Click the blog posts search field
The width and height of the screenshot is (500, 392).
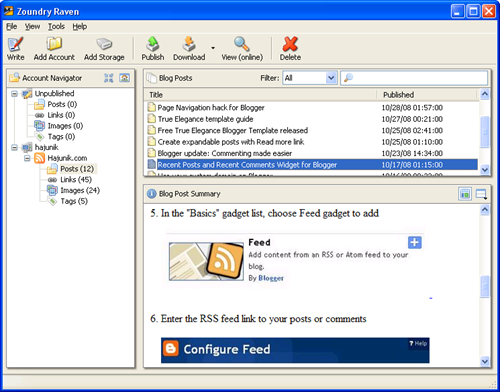click(x=414, y=78)
